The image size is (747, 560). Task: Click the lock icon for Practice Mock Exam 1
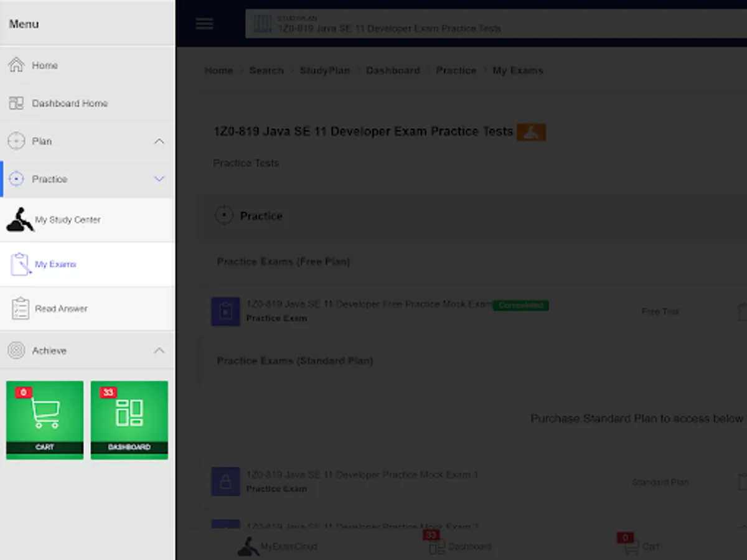pos(225,482)
